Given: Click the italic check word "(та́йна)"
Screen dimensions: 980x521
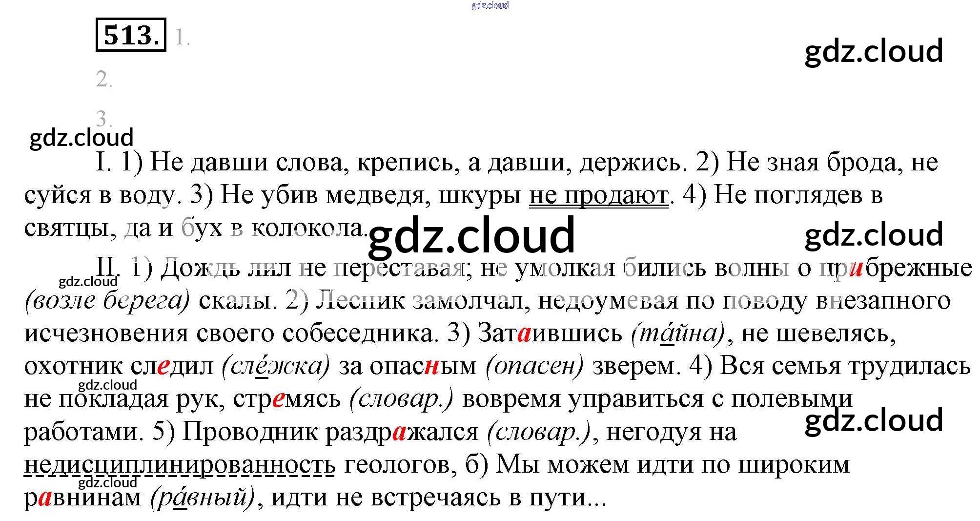Looking at the screenshot, I should point(678,333).
